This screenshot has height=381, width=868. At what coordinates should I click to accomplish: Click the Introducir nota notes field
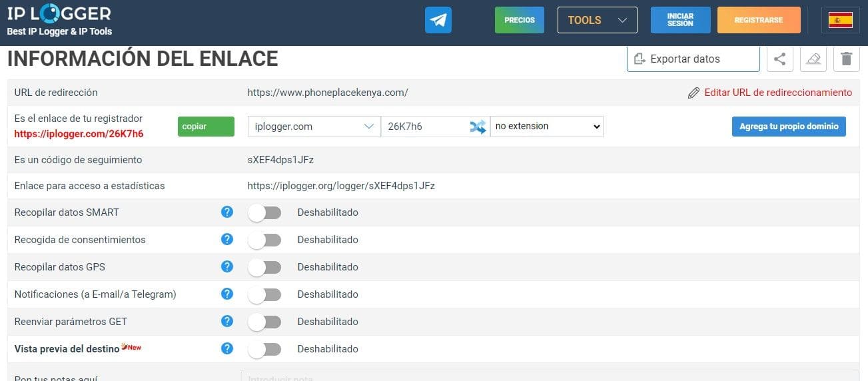[x=550, y=376]
